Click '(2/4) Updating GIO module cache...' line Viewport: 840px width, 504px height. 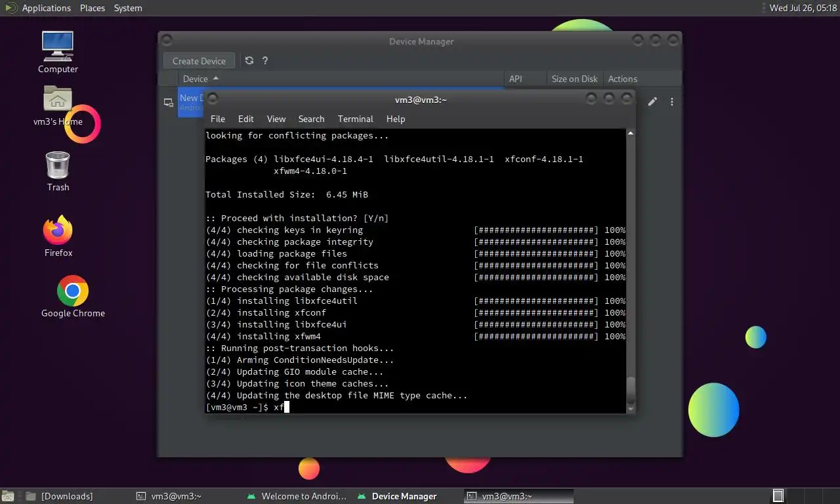[295, 372]
